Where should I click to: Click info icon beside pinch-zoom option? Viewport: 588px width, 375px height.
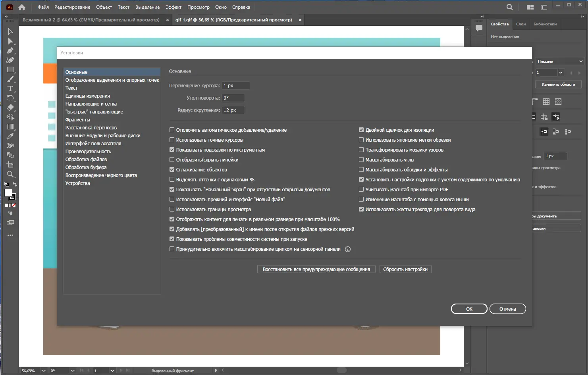pyautogui.click(x=348, y=249)
